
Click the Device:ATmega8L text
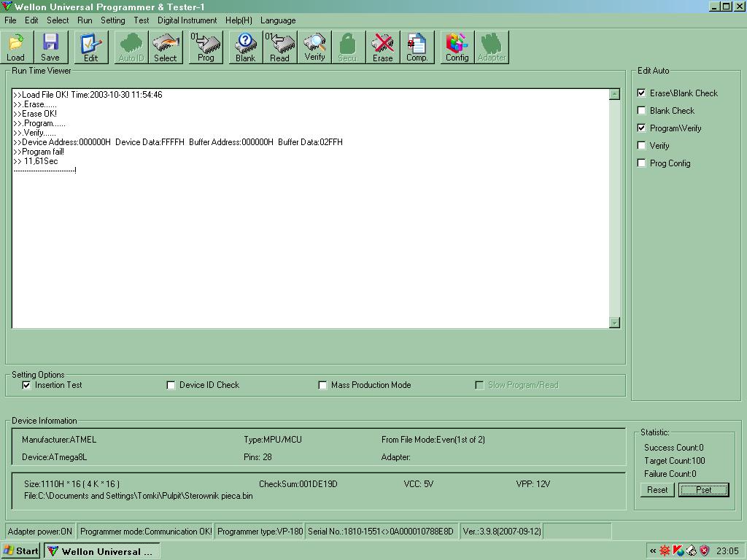(54, 457)
